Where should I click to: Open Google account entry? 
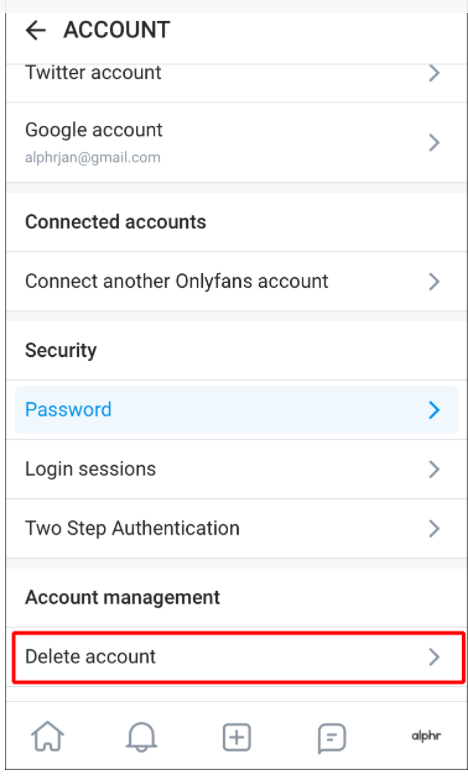(236, 143)
